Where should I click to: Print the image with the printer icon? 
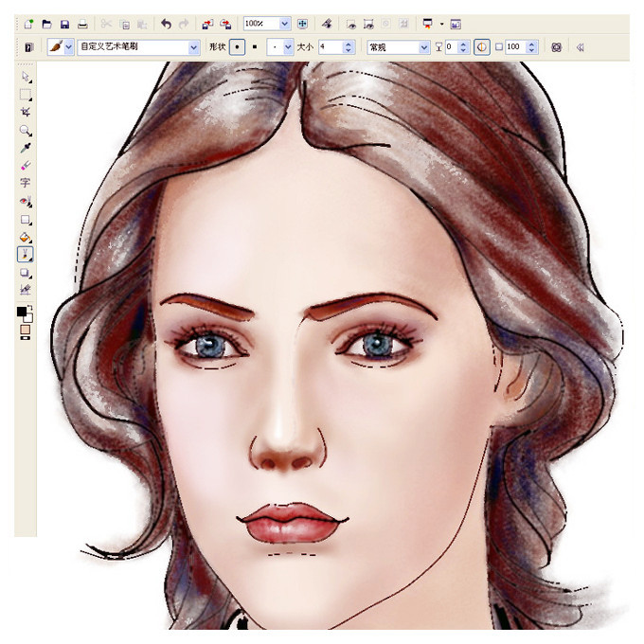pyautogui.click(x=82, y=25)
